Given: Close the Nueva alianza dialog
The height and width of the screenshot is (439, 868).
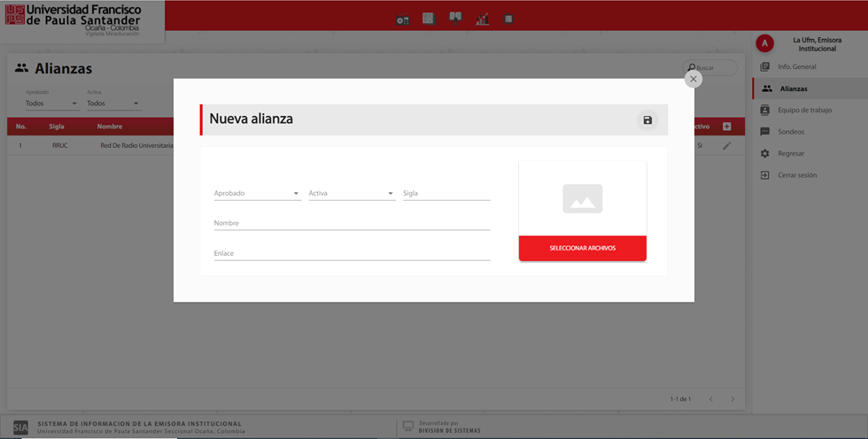Looking at the screenshot, I should point(694,79).
